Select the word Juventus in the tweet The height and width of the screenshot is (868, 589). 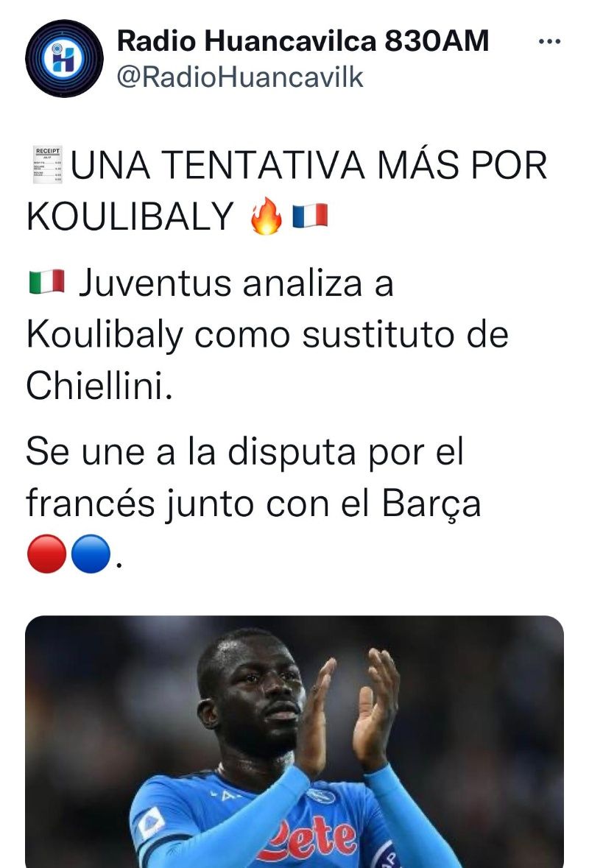click(155, 283)
